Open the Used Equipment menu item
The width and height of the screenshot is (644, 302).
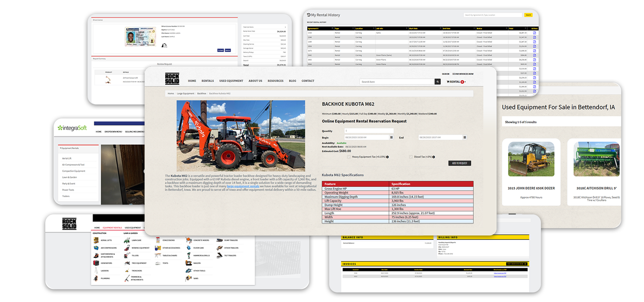pos(231,81)
